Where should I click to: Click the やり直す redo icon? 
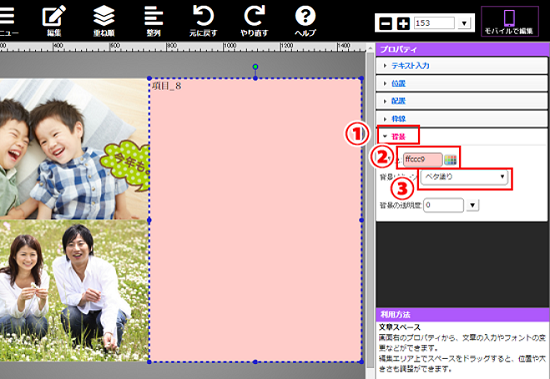(254, 20)
